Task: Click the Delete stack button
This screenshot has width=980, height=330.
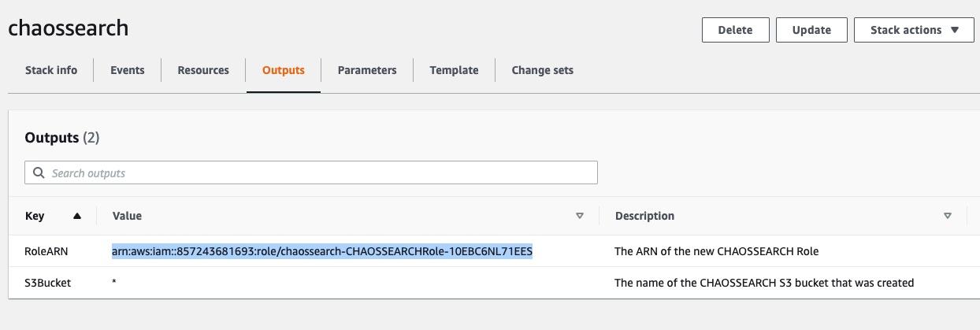Action: click(x=735, y=30)
